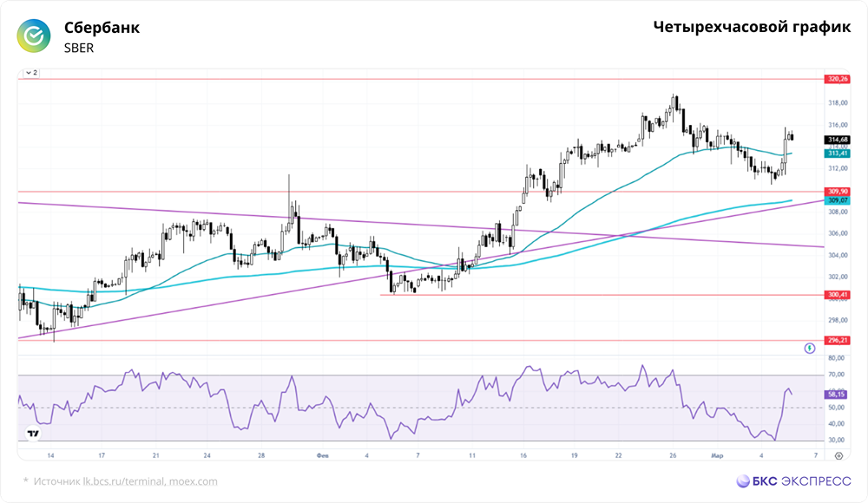This screenshot has height=503, width=868.
Task: Click the date label 17 on time axis
Action: (102, 456)
